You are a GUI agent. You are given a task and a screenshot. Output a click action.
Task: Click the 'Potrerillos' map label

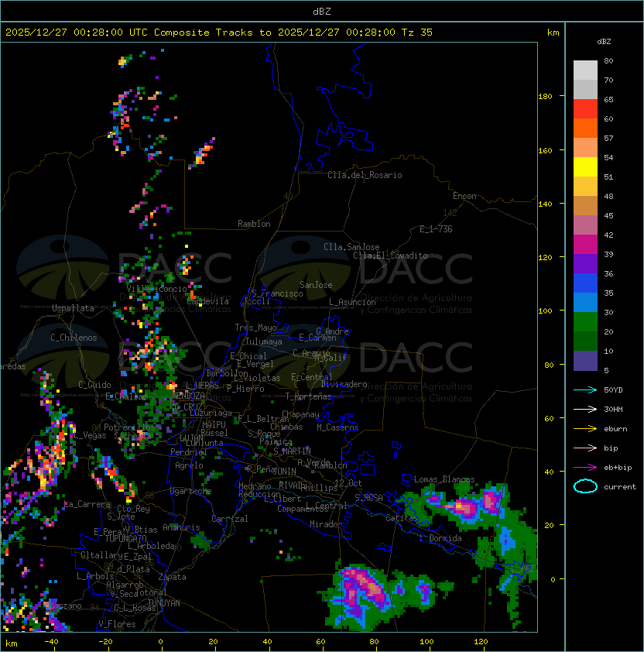(129, 427)
